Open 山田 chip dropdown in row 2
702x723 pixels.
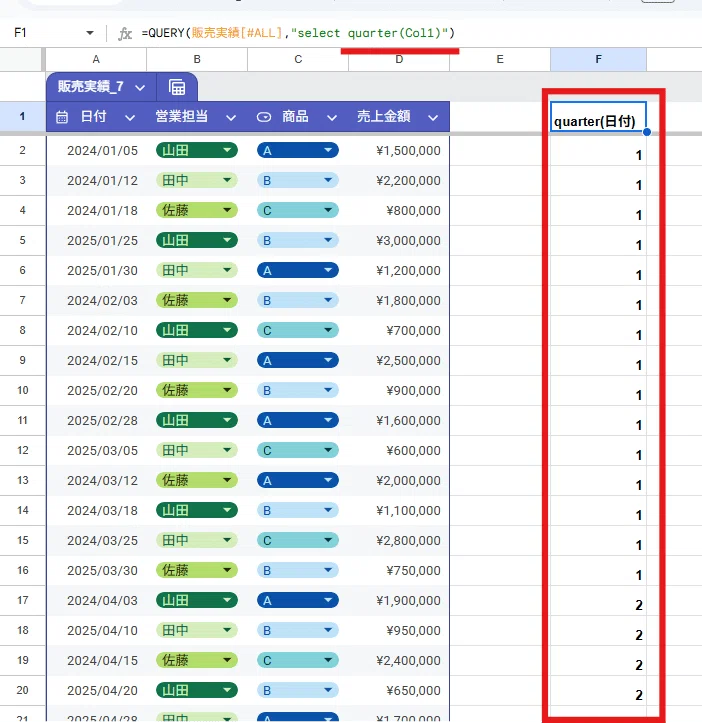(x=227, y=150)
